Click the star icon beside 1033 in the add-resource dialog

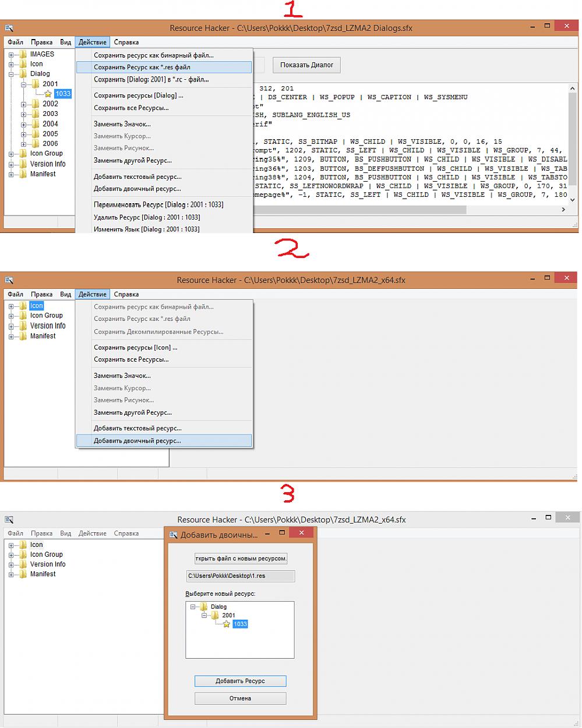point(227,624)
